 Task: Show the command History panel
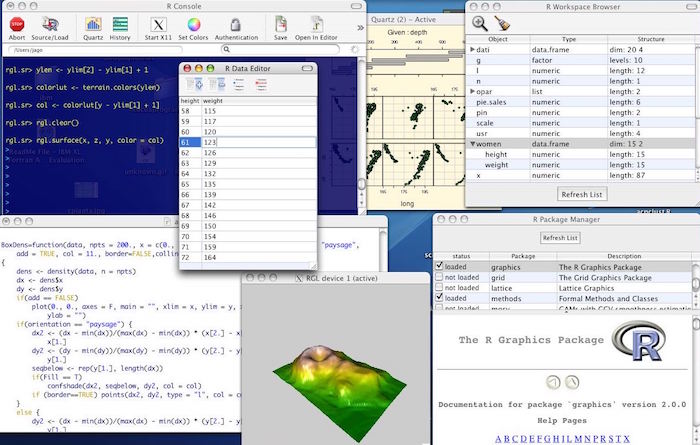coord(120,23)
